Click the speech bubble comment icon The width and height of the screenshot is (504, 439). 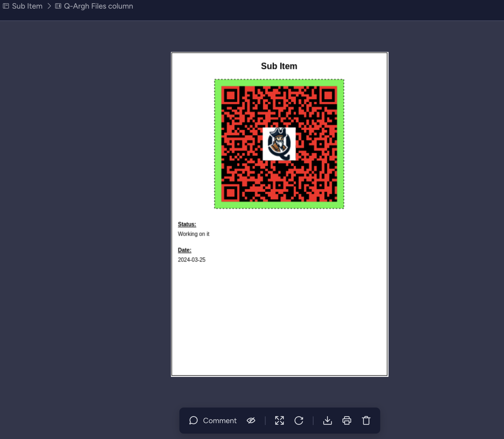[x=193, y=420]
